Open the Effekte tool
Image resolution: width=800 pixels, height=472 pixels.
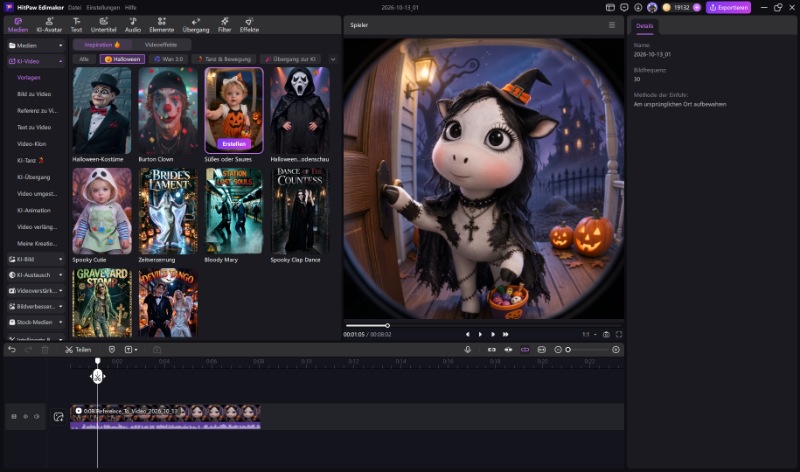coord(249,24)
